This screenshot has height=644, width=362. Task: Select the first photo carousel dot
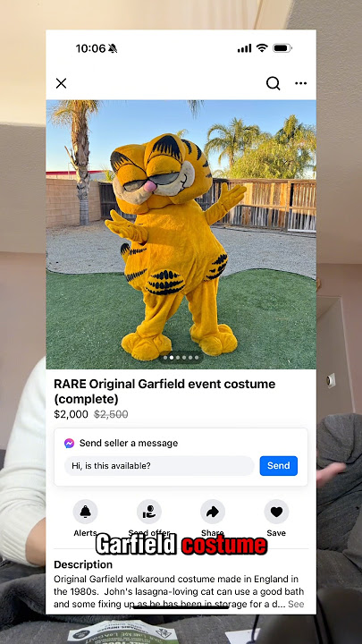pos(165,358)
